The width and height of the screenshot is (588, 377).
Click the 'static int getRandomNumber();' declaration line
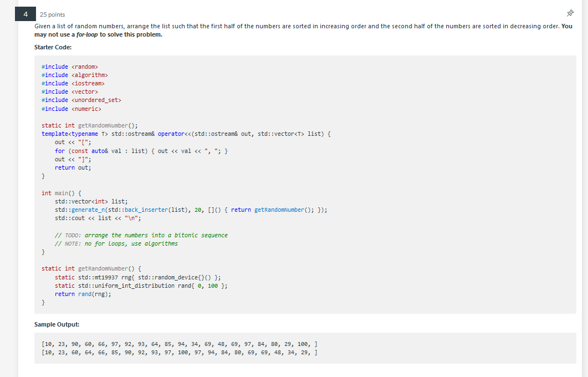point(90,126)
